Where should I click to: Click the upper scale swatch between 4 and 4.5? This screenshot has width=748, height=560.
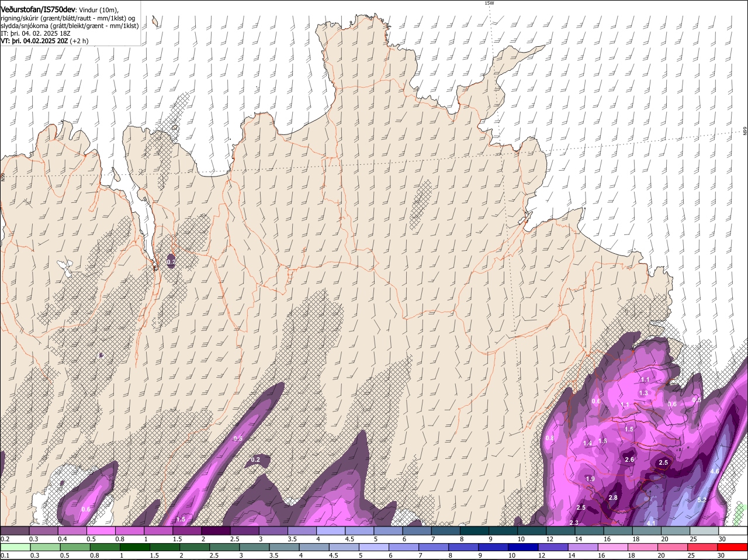331,530
